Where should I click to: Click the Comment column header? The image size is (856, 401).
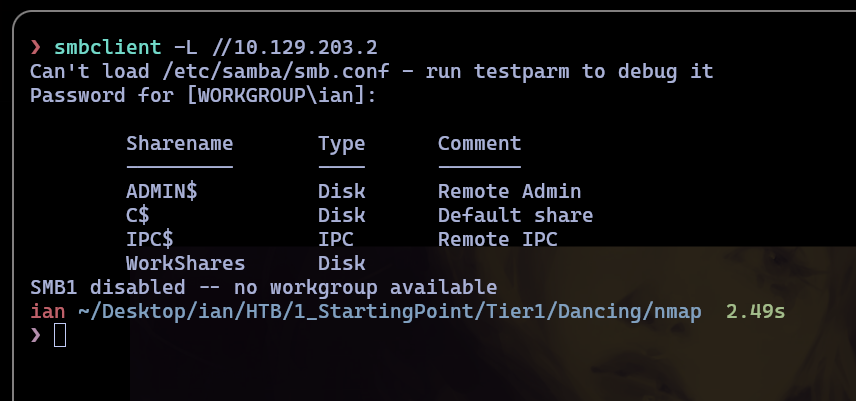479,143
